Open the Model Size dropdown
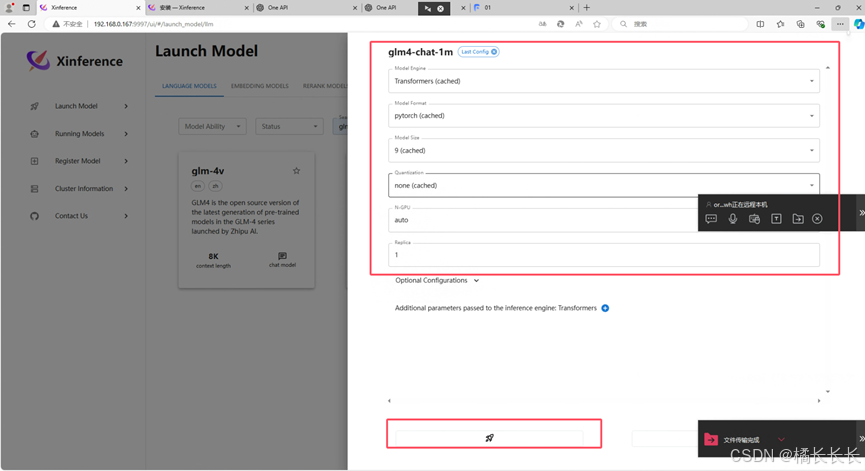 [x=604, y=151]
